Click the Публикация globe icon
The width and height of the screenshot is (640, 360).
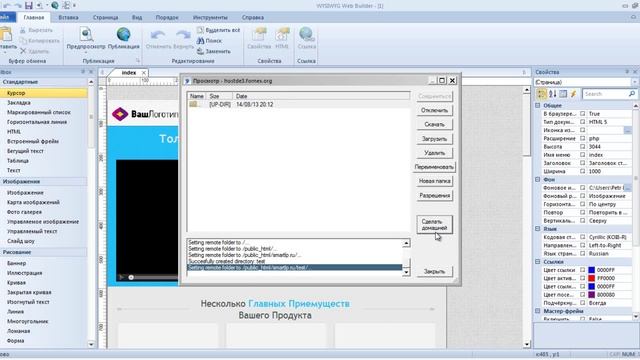(x=123, y=39)
